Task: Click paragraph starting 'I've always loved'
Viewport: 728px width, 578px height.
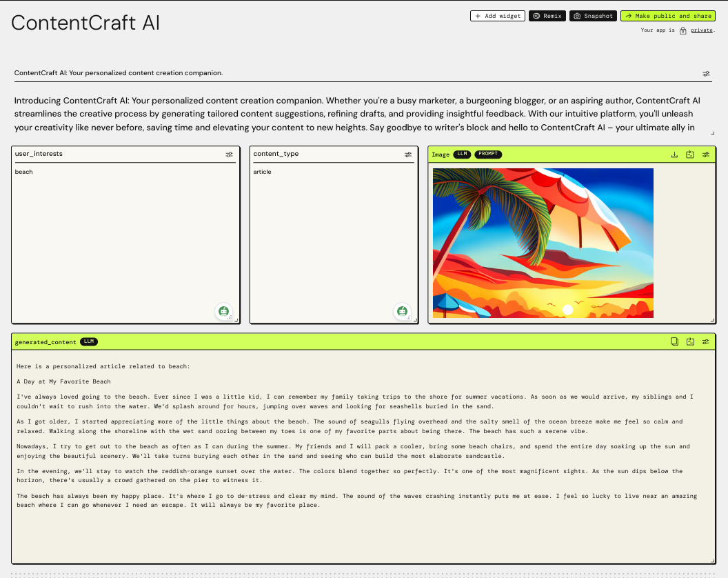Action: (355, 401)
